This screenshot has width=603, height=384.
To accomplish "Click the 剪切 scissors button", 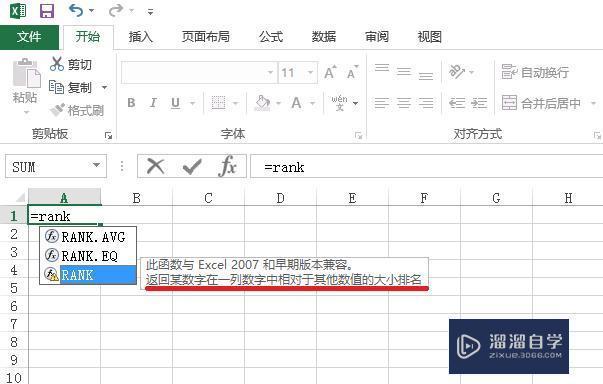I will click(71, 64).
